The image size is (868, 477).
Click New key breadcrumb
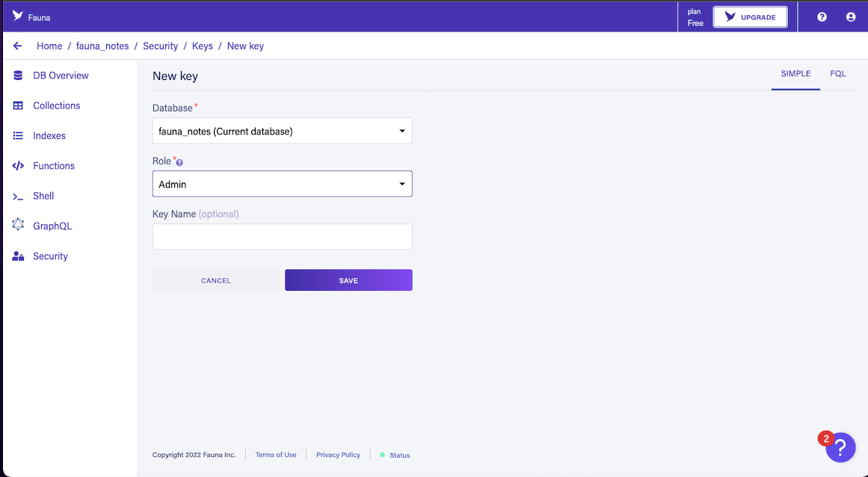coord(245,46)
